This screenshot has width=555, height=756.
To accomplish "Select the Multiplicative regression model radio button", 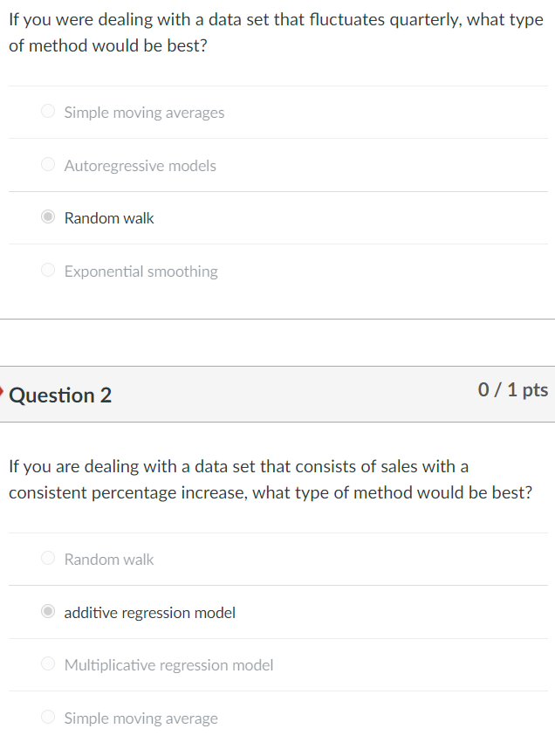I will 48,663.
